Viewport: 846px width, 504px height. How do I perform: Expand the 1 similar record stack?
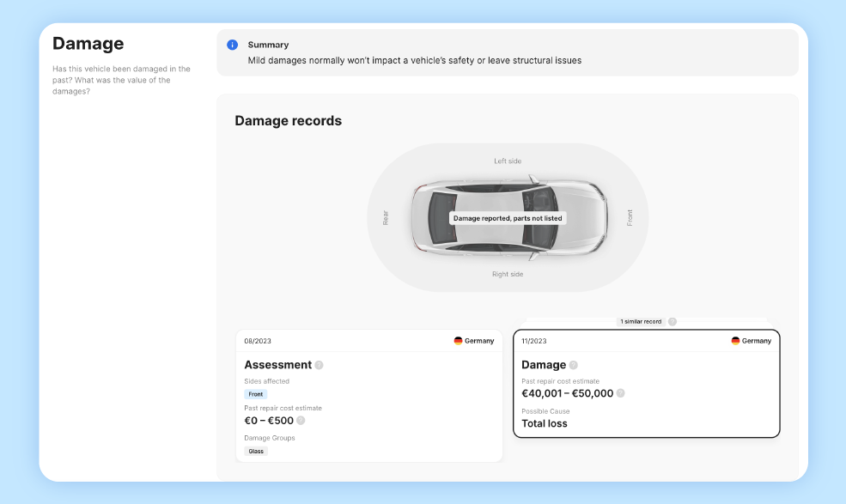pos(641,321)
